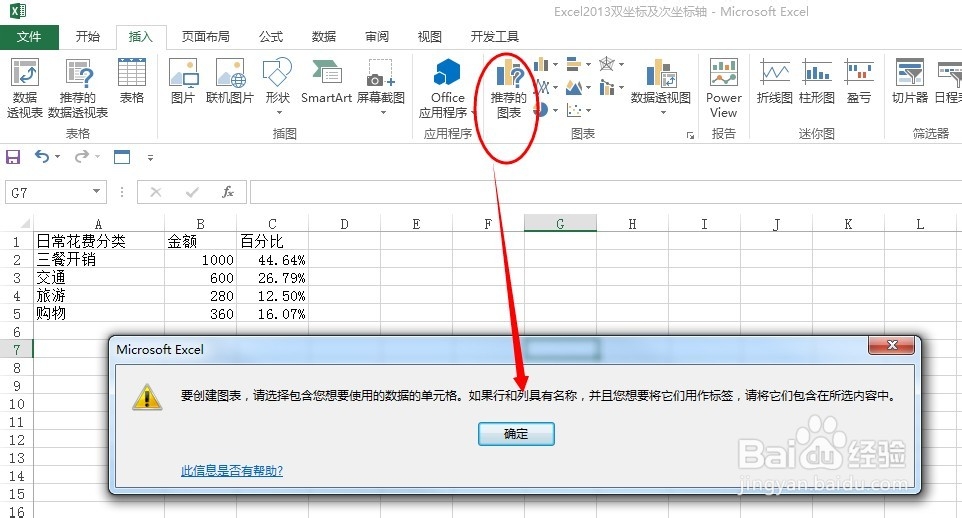Expand the radar chart dropdown arrow

coord(621,64)
